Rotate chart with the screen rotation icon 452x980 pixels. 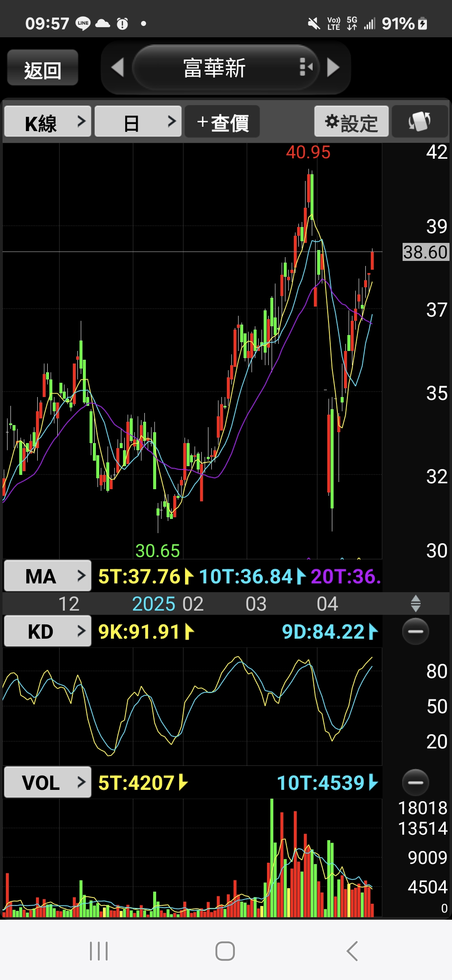[419, 122]
